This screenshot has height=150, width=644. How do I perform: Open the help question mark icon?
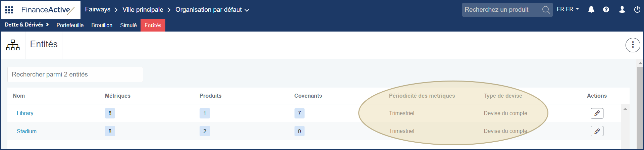tap(606, 9)
